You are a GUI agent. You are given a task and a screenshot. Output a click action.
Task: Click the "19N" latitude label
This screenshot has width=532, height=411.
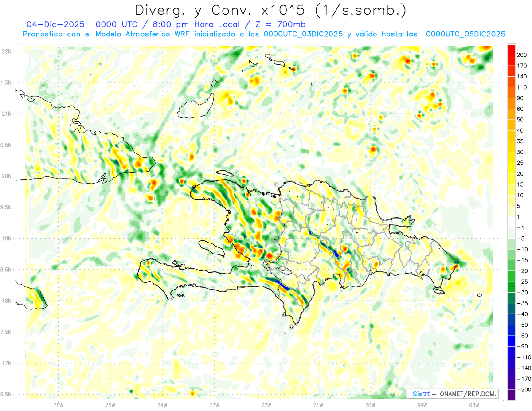(7, 239)
